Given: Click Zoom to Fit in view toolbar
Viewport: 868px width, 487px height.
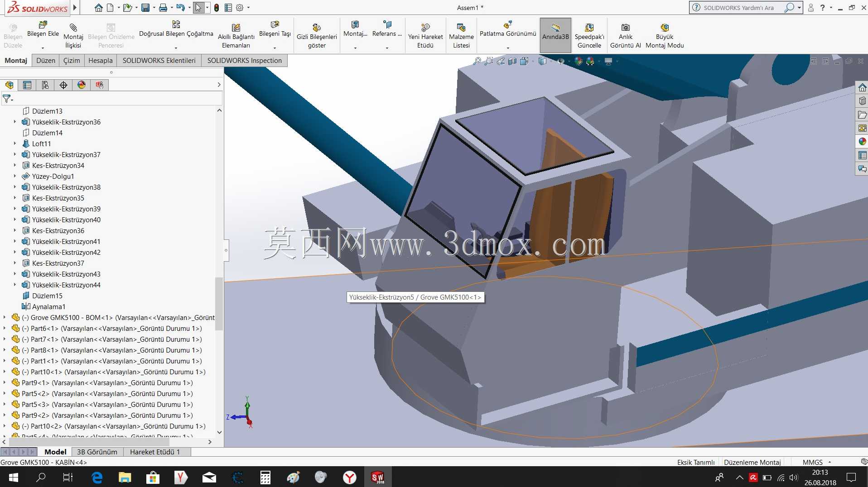Looking at the screenshot, I should pos(477,61).
